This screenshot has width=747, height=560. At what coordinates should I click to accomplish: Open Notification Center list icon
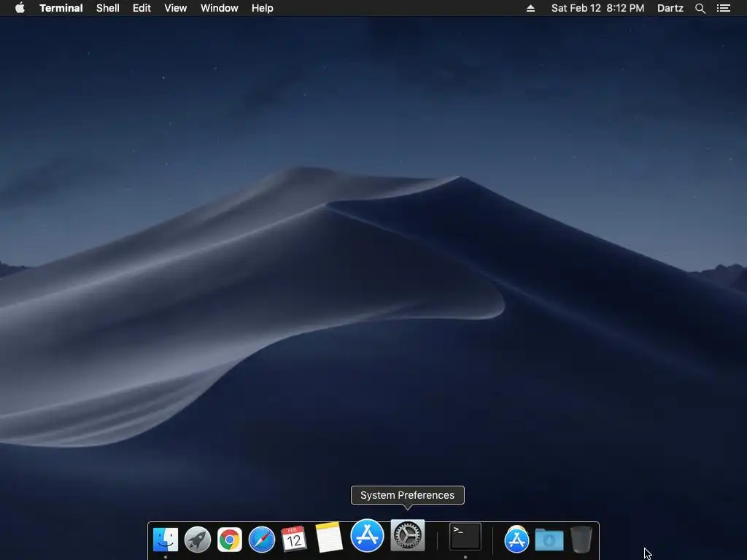click(x=723, y=8)
